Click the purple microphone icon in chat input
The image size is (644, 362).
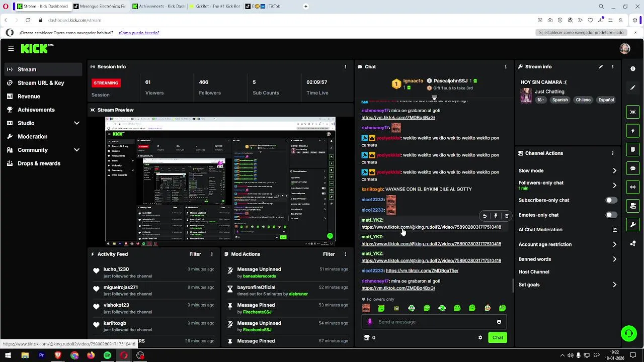click(370, 322)
